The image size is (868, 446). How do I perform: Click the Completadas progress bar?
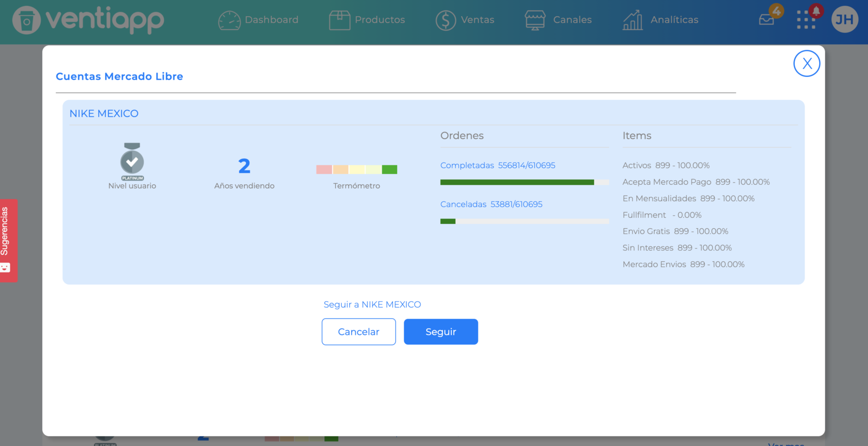525,182
